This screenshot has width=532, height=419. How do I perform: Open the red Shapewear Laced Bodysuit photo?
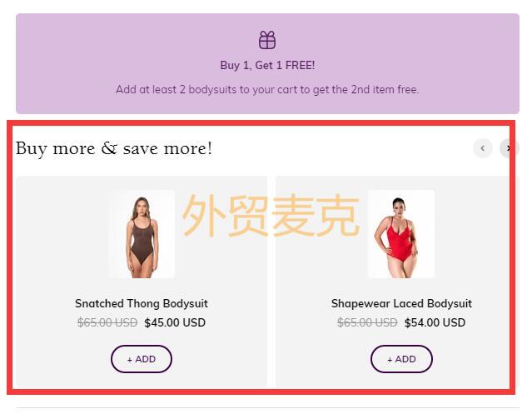click(401, 234)
